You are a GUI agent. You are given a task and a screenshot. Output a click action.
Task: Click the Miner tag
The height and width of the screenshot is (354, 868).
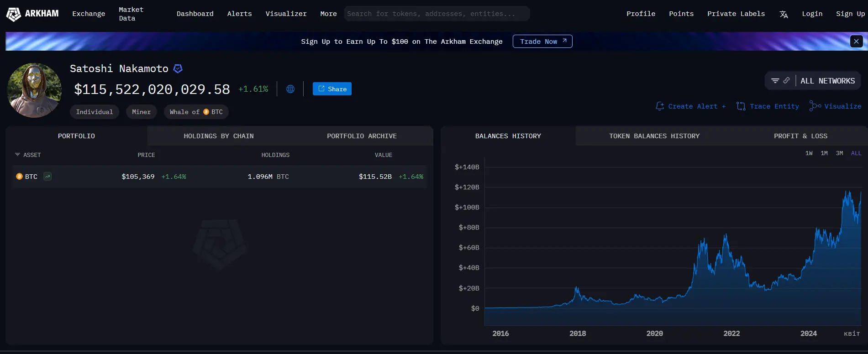pyautogui.click(x=142, y=112)
